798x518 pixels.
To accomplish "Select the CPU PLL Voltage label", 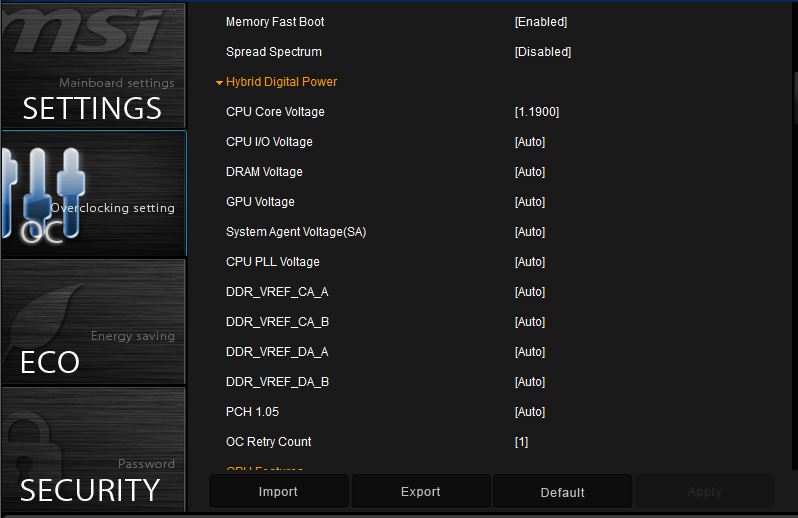I will pos(273,262).
